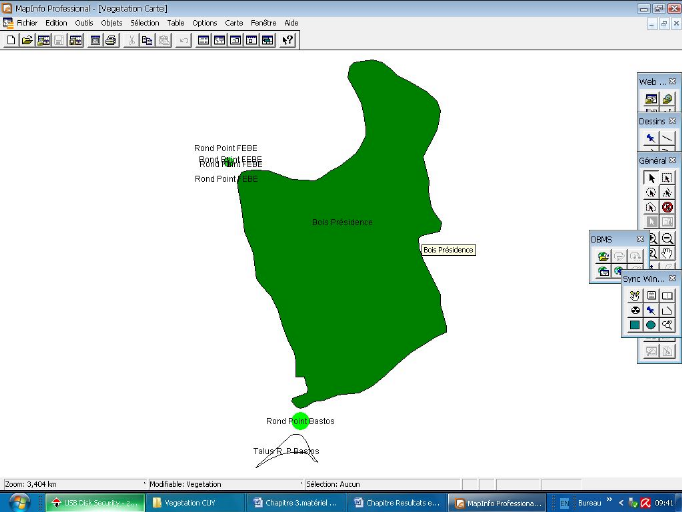Click the Windows Start button

[x=20, y=502]
